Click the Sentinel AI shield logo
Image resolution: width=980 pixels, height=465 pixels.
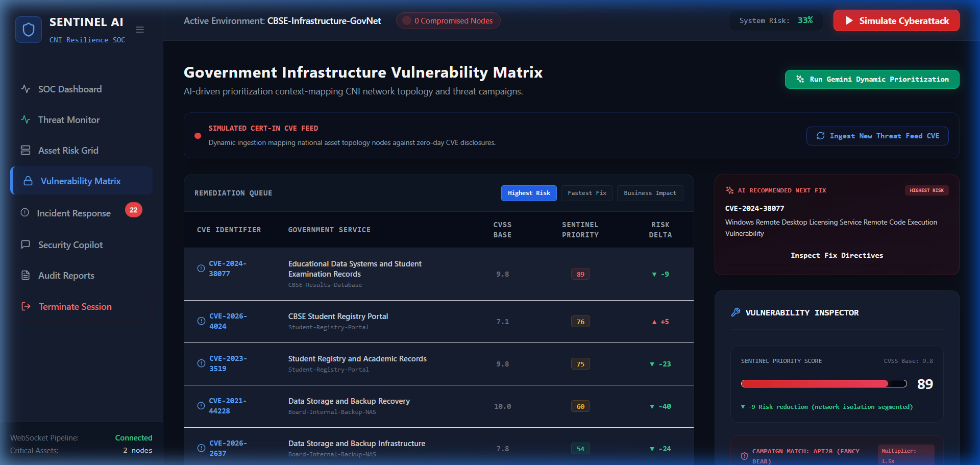tap(29, 30)
